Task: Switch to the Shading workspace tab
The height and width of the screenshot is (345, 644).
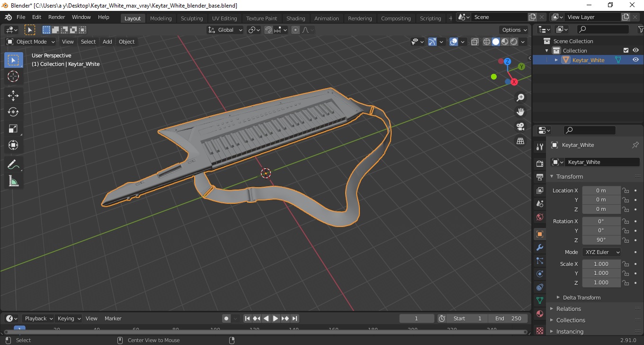Action: tap(295, 18)
